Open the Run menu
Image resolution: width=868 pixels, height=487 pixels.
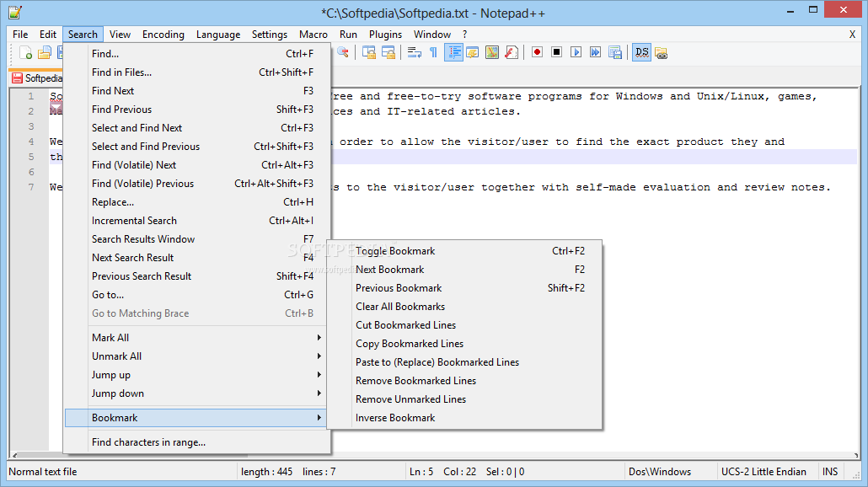[348, 35]
